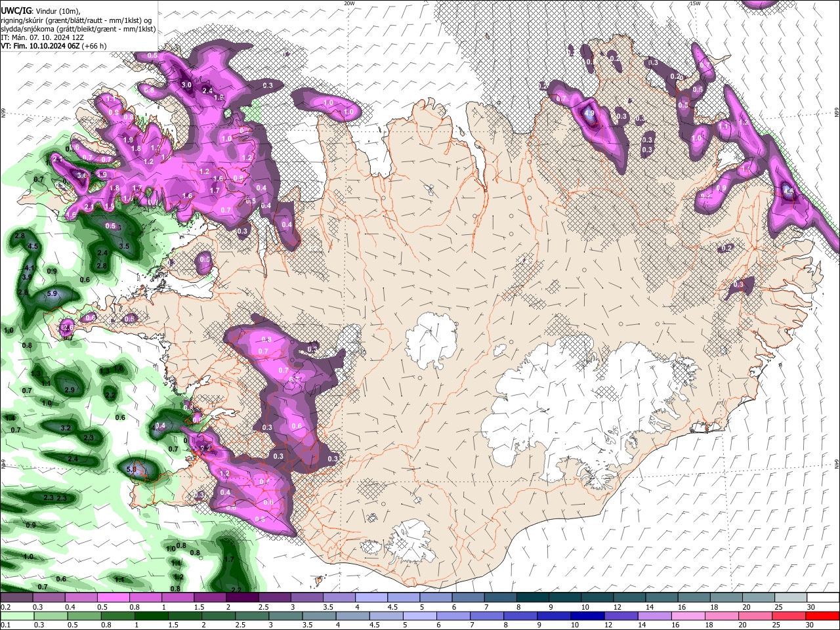The height and width of the screenshot is (630, 840).
Task: Click the '2.9' rainfall value offshore west
Action: pos(70,390)
